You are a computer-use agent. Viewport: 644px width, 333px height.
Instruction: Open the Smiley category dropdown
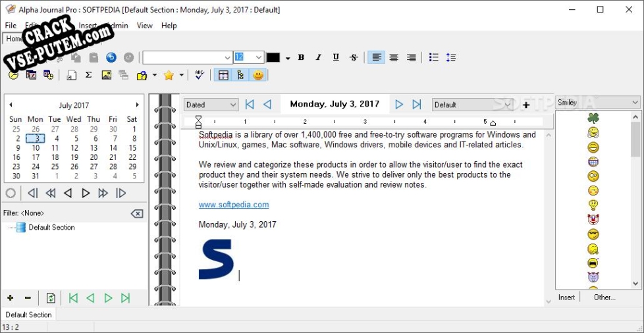(598, 102)
